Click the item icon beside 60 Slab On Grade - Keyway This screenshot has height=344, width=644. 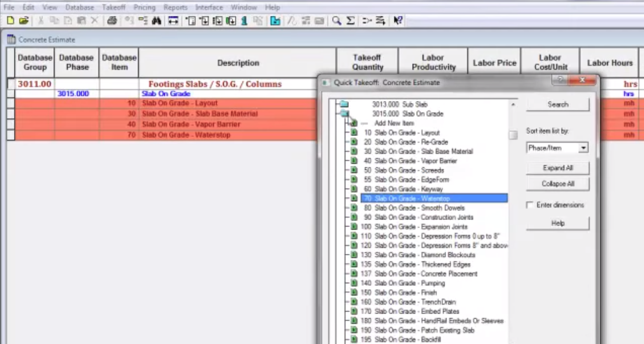point(354,189)
